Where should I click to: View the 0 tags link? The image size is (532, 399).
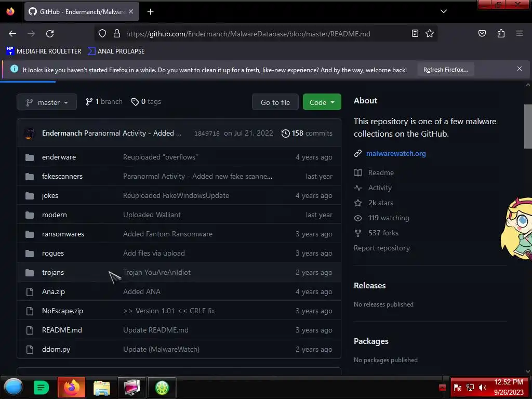pos(146,102)
